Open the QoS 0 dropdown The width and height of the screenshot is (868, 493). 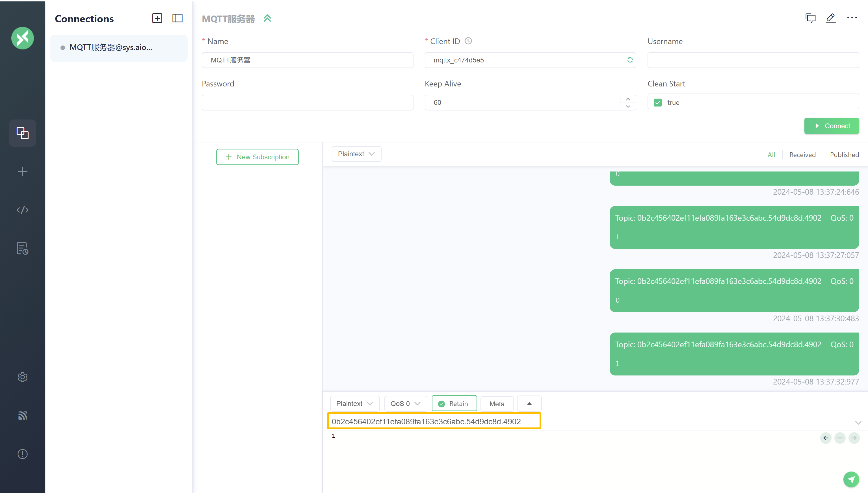pos(405,403)
